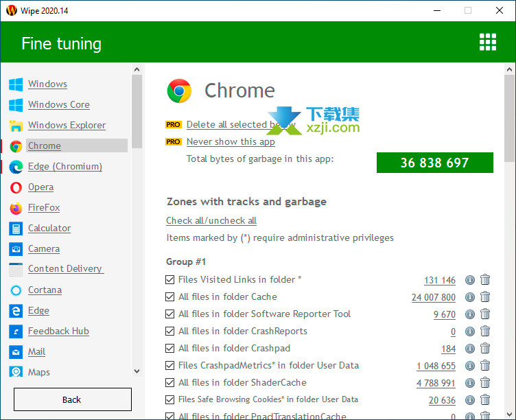Select Opera in the app list
516x420 pixels.
[40, 187]
